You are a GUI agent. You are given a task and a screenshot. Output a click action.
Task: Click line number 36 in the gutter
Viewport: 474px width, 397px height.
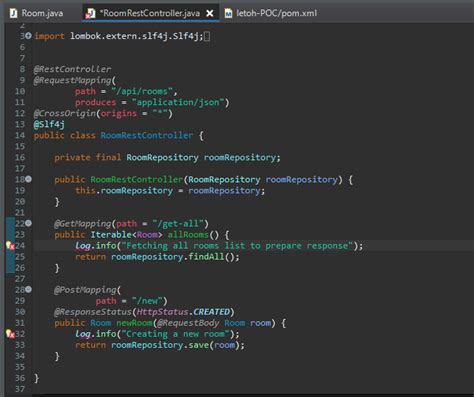[x=20, y=378]
